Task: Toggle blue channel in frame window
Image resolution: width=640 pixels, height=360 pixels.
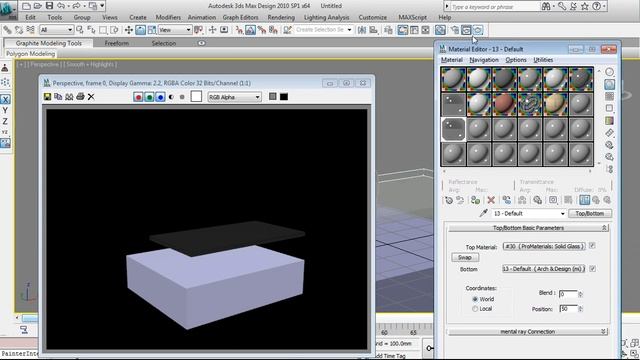Action: tap(160, 97)
